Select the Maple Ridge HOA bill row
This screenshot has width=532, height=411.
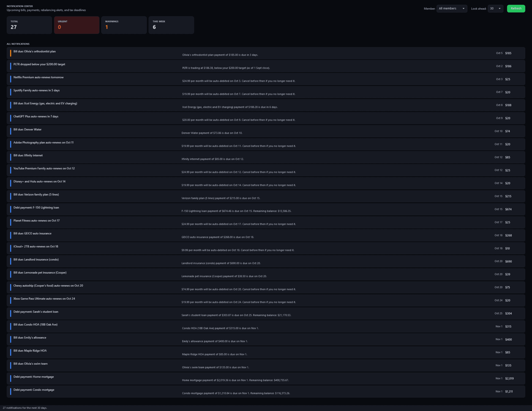click(x=266, y=352)
